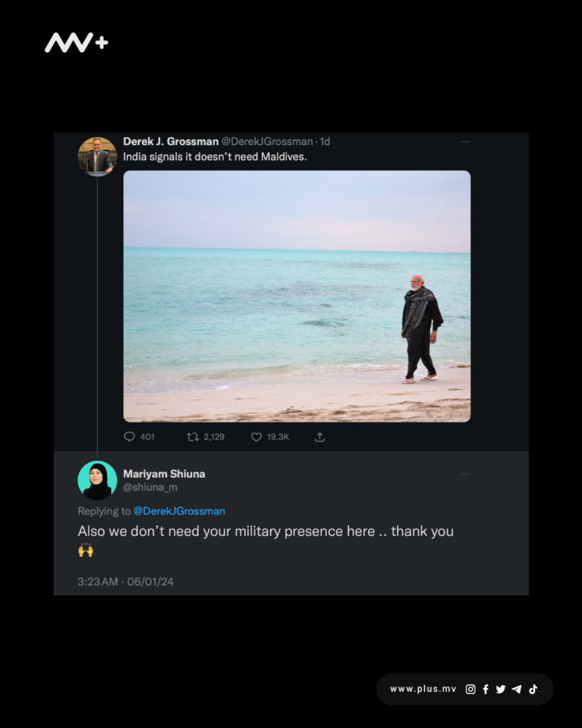Click the blue @DerekJGrossman mention link
This screenshot has height=728, width=582.
[179, 511]
